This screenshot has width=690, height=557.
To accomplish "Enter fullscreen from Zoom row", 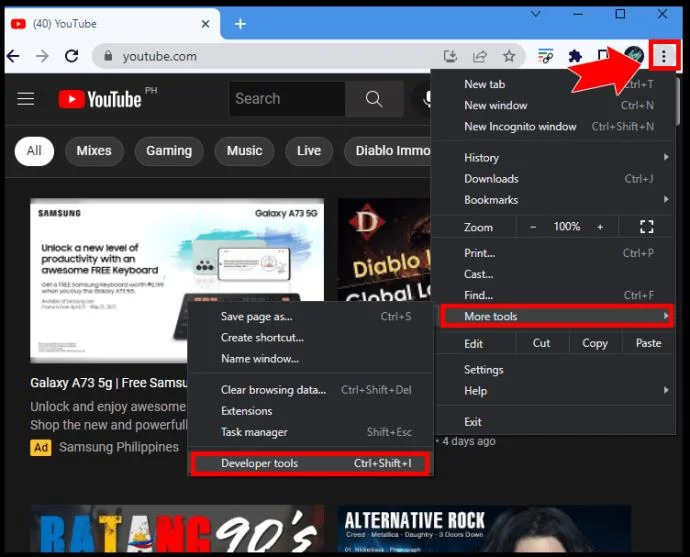I will (x=646, y=227).
